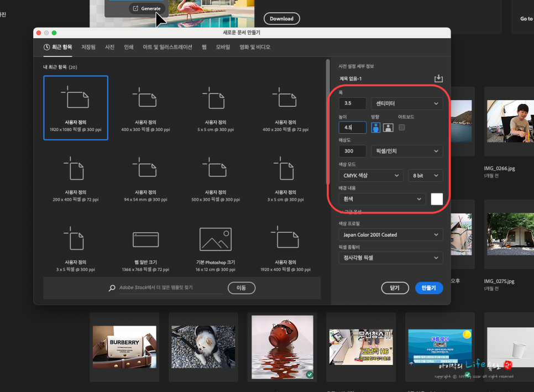The width and height of the screenshot is (534, 392).
Task: Open the white paper cup thumbnail
Action: pyautogui.click(x=510, y=347)
